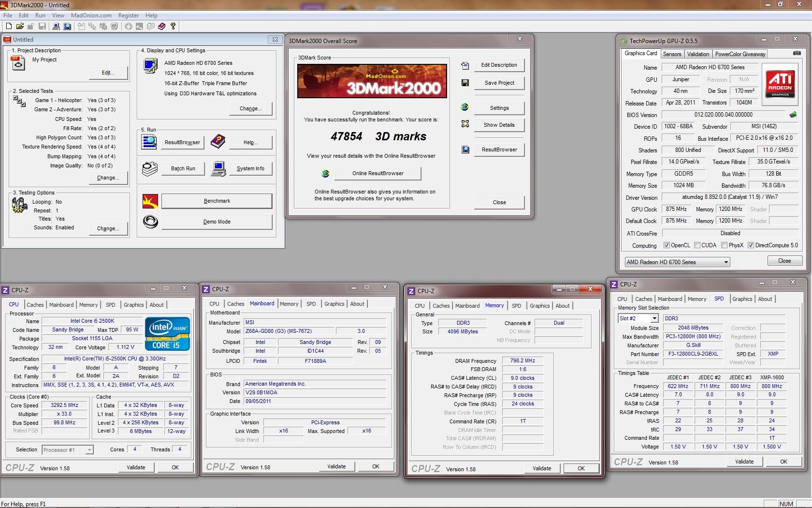The image size is (812, 508).
Task: Click the GPU Name field in GPU-Z
Action: pos(710,67)
